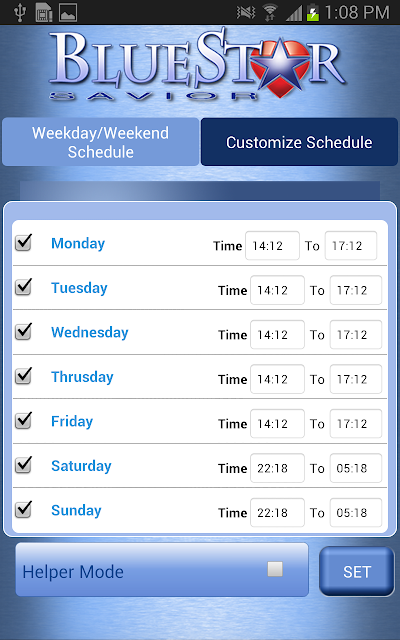Image resolution: width=400 pixels, height=640 pixels.
Task: Uncheck the Monday checkbox
Action: click(x=23, y=242)
